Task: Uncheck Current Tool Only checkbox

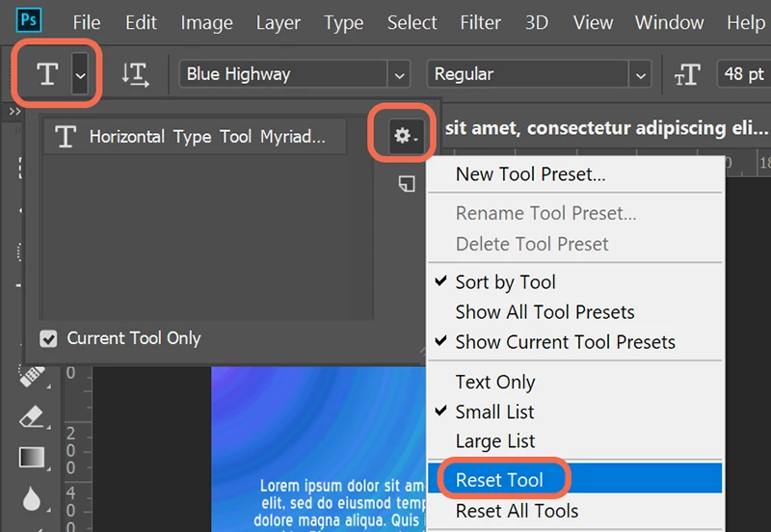Action: pyautogui.click(x=48, y=338)
